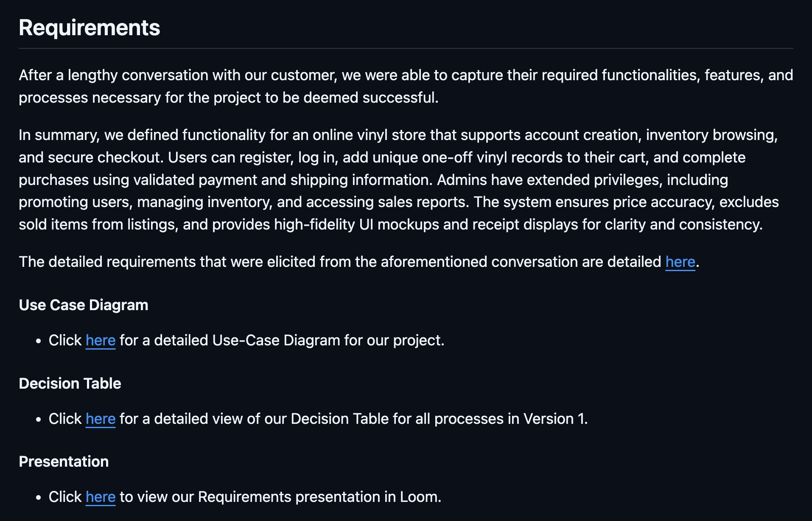This screenshot has width=812, height=521.
Task: Open the Use-Case Diagram 'here' link
Action: pyautogui.click(x=101, y=340)
